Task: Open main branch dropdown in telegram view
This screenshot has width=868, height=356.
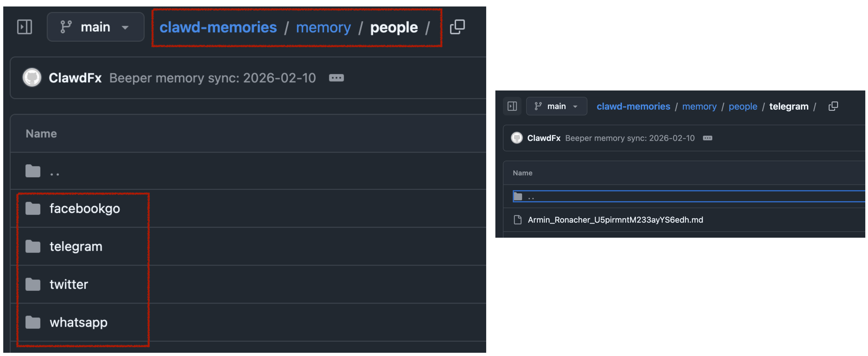Action: coord(556,106)
